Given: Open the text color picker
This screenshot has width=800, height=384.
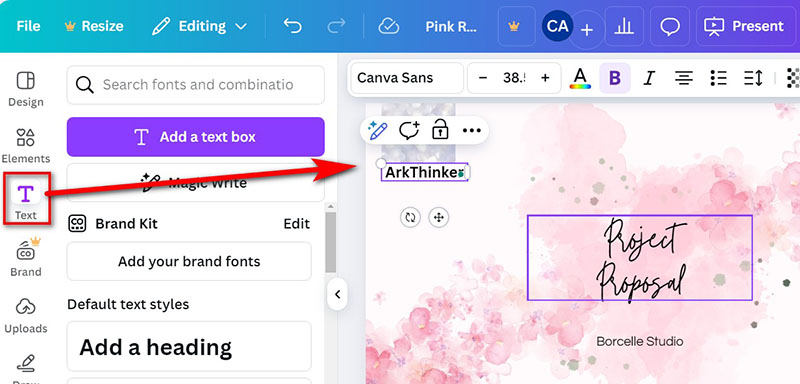Looking at the screenshot, I should tap(580, 78).
